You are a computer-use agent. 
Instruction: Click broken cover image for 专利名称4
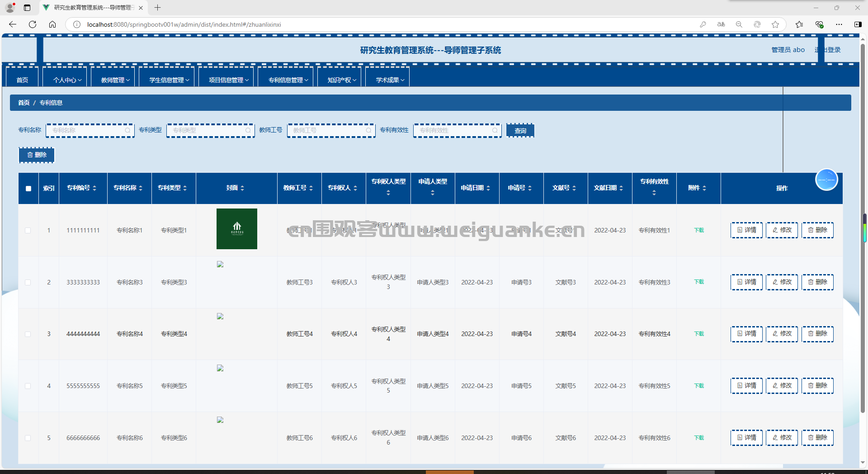coord(220,316)
